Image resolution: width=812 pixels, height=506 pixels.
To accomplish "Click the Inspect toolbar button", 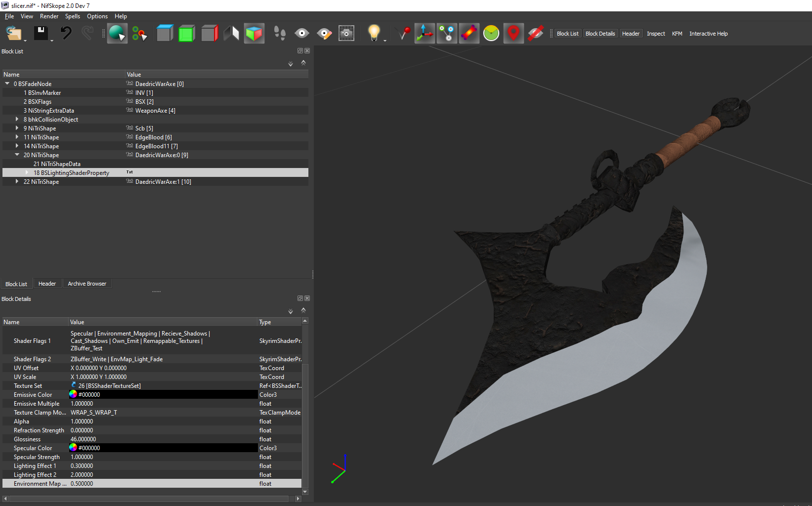I will click(656, 34).
